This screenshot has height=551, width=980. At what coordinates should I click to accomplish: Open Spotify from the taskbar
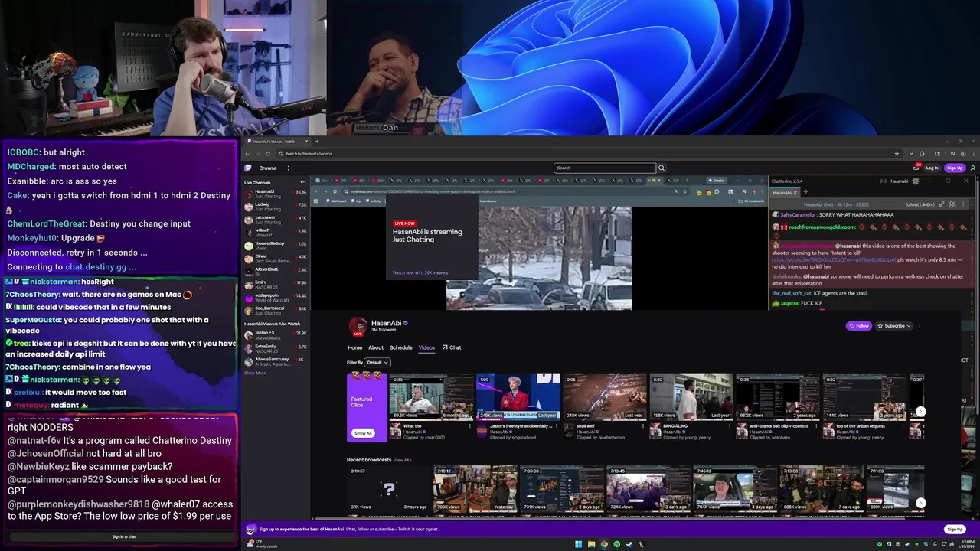pyautogui.click(x=616, y=544)
